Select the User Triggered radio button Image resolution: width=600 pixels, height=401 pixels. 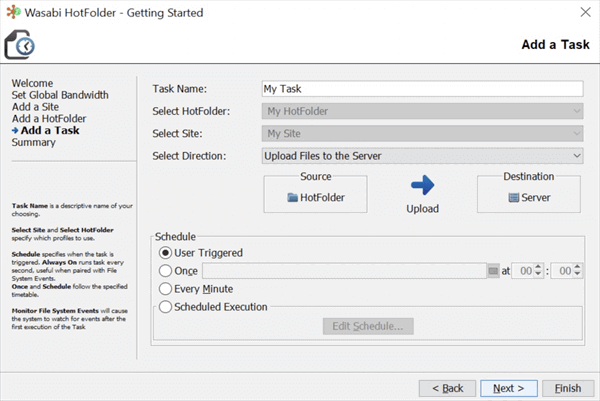pyautogui.click(x=166, y=253)
